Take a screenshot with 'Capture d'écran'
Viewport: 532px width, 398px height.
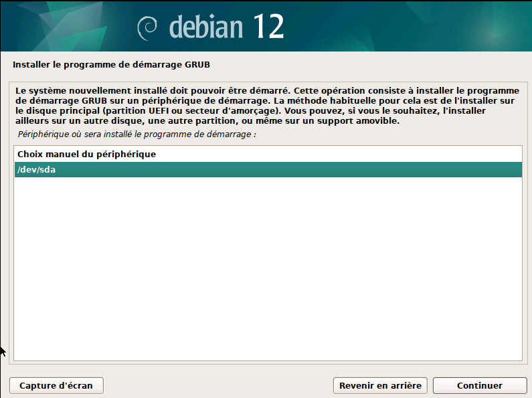(56, 385)
